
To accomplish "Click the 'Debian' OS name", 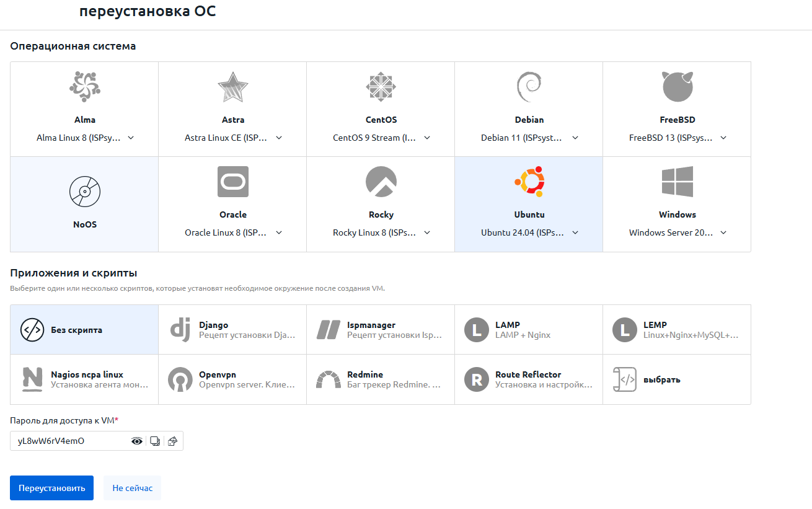I will [x=529, y=120].
